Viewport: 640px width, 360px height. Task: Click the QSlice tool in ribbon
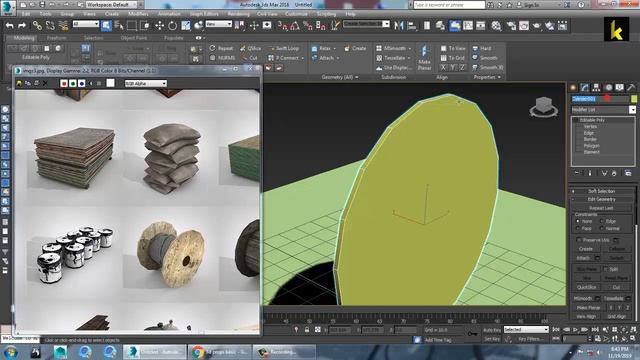click(x=251, y=48)
